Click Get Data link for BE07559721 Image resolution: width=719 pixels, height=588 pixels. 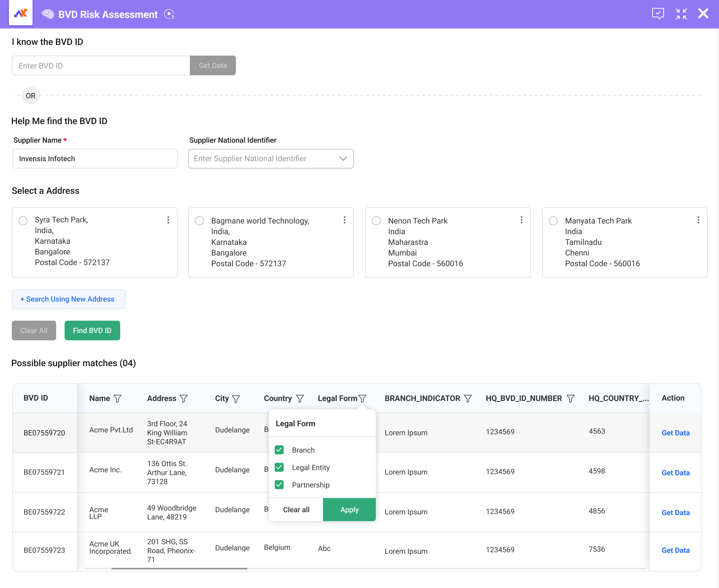(675, 473)
